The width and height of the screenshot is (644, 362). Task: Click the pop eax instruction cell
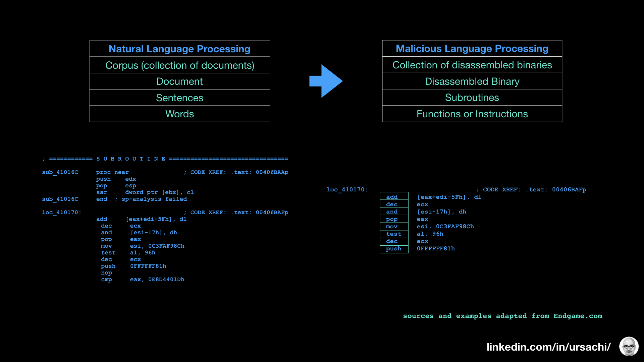[x=394, y=219]
